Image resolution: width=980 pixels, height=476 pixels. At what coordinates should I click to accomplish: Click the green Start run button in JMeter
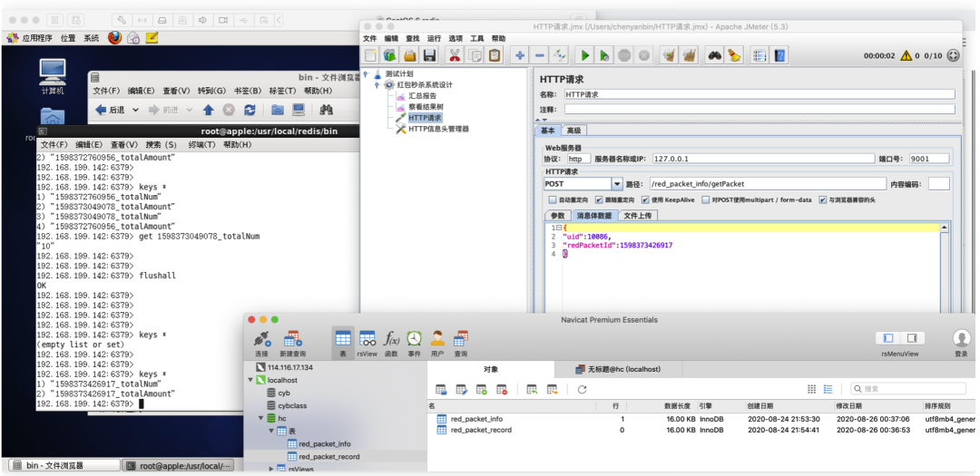click(x=584, y=55)
